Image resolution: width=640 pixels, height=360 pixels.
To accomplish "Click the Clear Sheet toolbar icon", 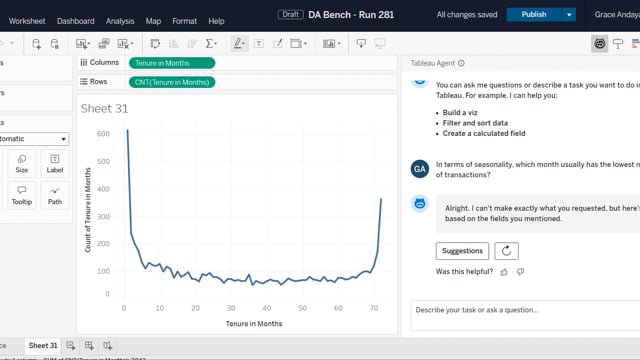I will (122, 44).
